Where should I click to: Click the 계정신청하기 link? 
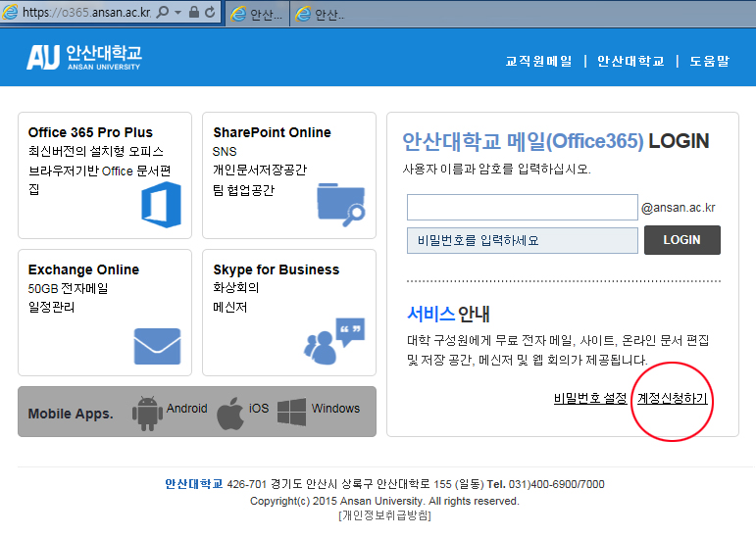click(x=673, y=398)
